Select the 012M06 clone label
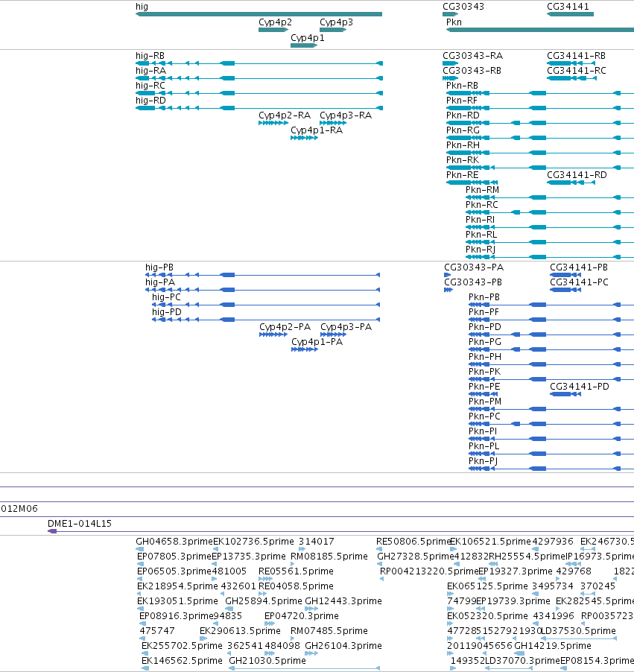The height and width of the screenshot is (672, 634). point(19,509)
